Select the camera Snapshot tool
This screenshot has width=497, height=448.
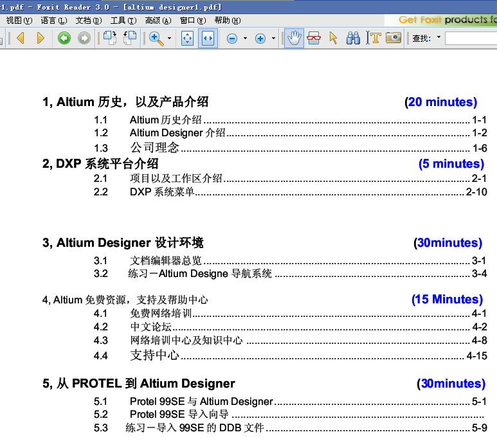click(x=393, y=38)
